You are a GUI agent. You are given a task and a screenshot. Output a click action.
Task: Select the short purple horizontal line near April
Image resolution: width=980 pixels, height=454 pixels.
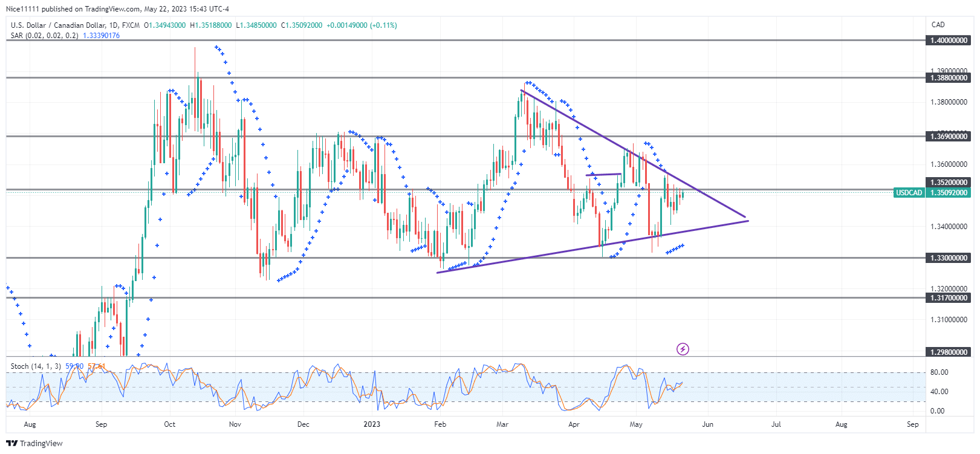603,175
